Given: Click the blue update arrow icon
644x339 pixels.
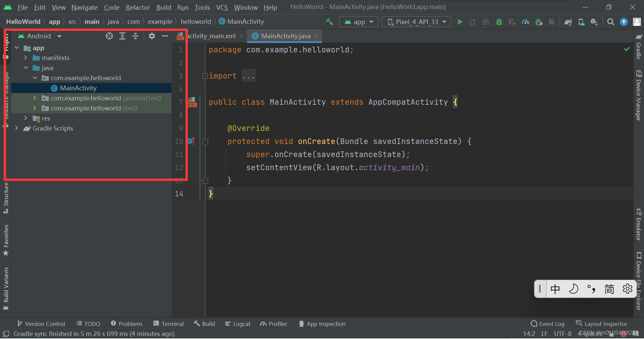Looking at the screenshot, I should click(624, 22).
